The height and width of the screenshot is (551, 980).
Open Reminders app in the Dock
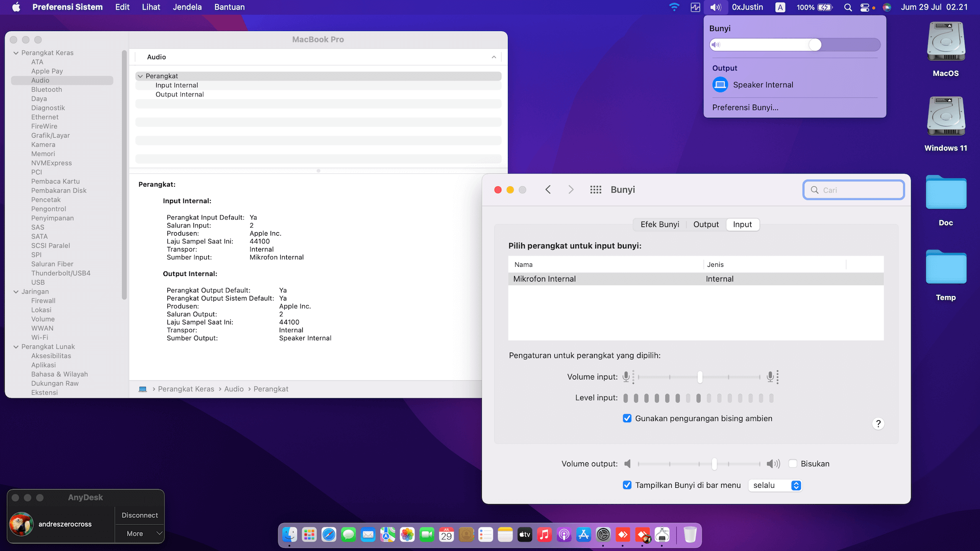(485, 534)
